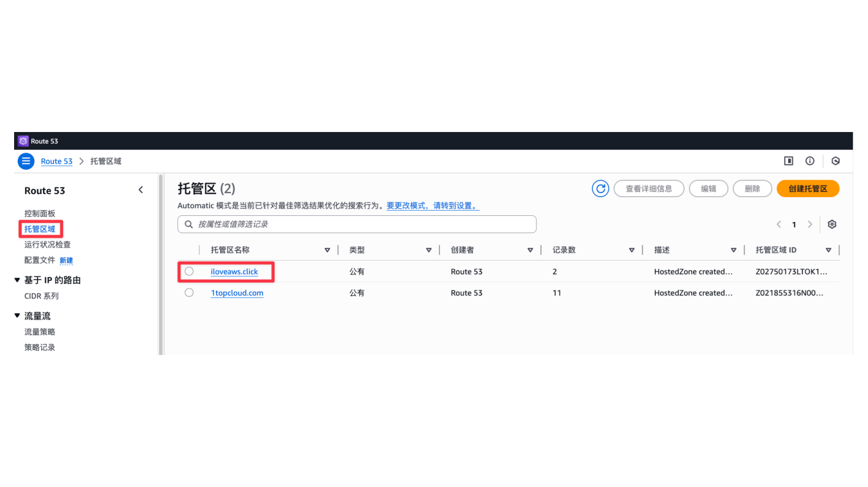Collapse the 基于 IP 的路由 section

(18, 280)
